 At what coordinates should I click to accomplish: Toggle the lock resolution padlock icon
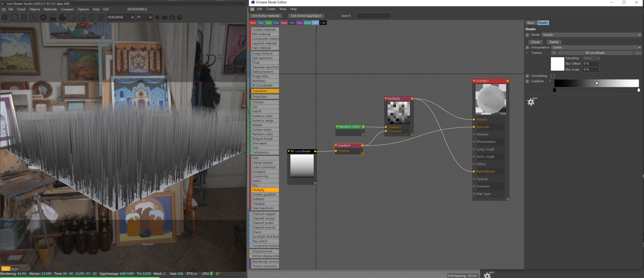tap(53, 18)
